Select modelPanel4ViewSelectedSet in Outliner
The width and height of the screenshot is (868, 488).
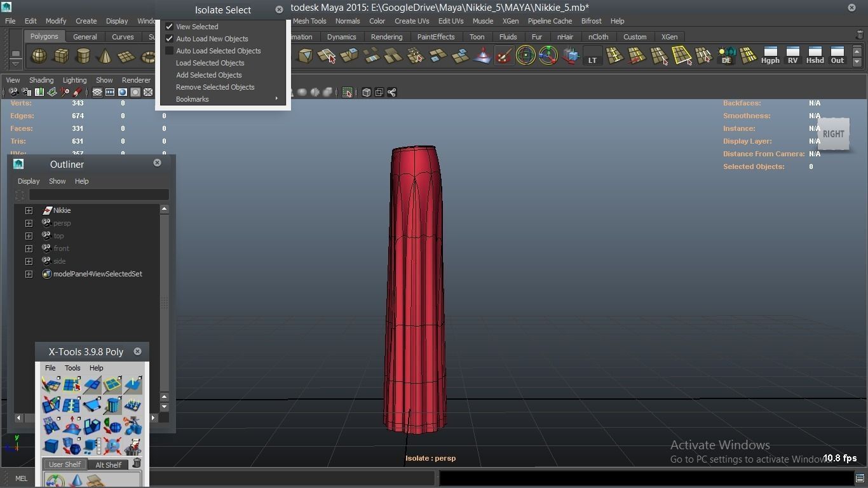click(98, 274)
